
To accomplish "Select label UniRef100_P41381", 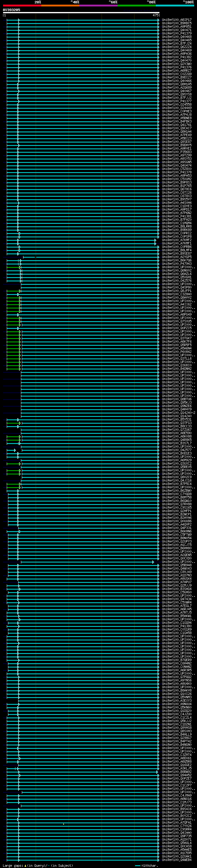I will pos(176,216).
